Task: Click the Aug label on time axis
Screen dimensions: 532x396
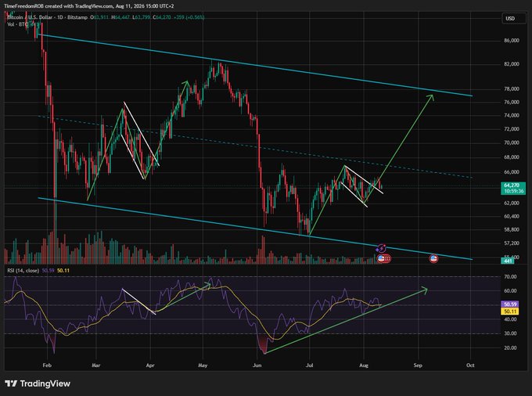Action: [x=364, y=365]
